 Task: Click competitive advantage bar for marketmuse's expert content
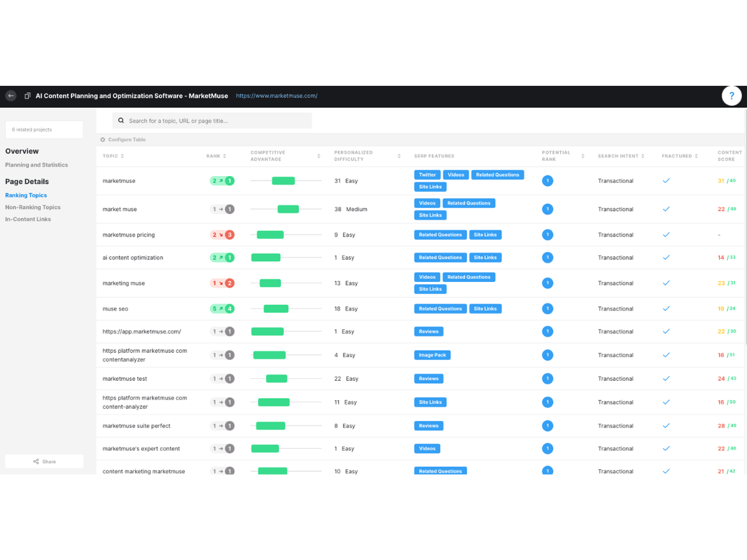point(265,449)
